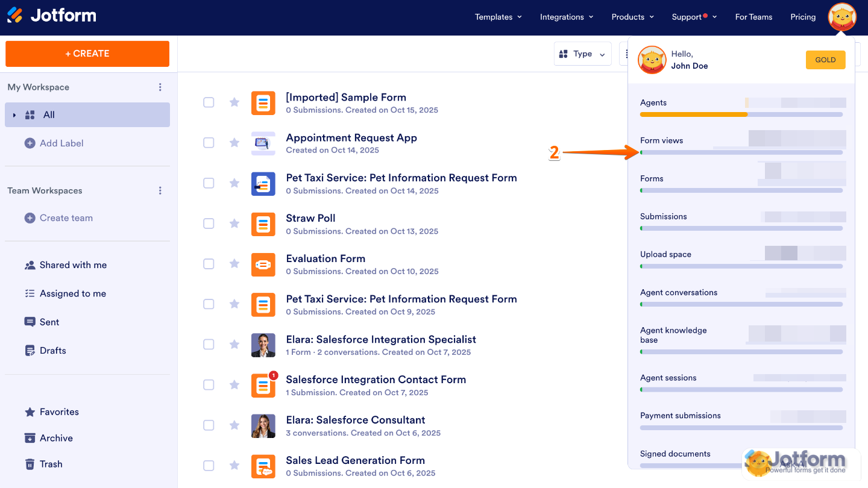The width and height of the screenshot is (868, 488).
Task: Open the user avatar menu in the top bar
Action: click(842, 17)
